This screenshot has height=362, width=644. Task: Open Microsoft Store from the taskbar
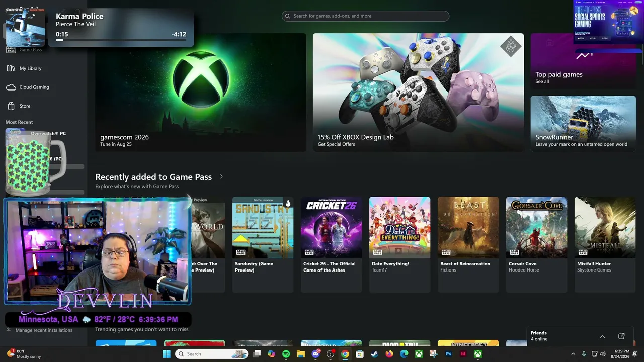[x=360, y=354]
